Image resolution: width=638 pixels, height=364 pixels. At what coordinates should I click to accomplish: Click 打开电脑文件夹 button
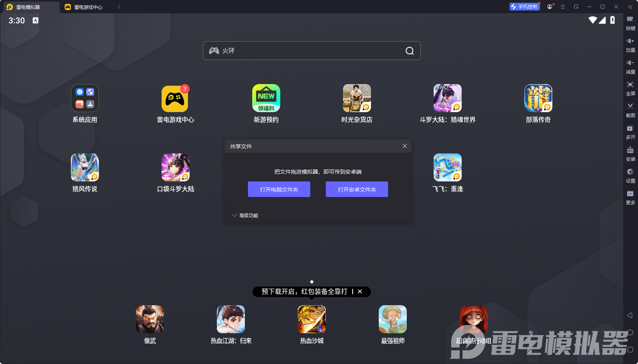coord(279,189)
